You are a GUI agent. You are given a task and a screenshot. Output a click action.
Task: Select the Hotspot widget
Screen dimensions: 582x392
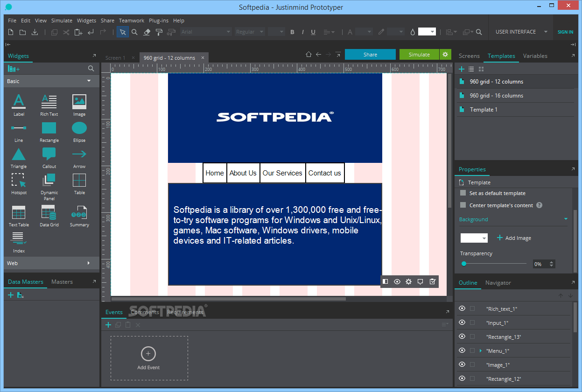19,184
